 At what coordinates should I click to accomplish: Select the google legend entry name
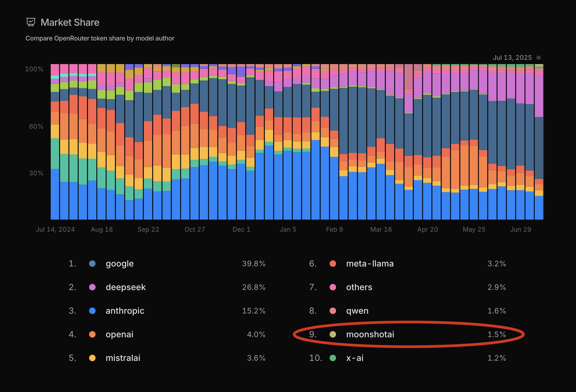click(119, 264)
